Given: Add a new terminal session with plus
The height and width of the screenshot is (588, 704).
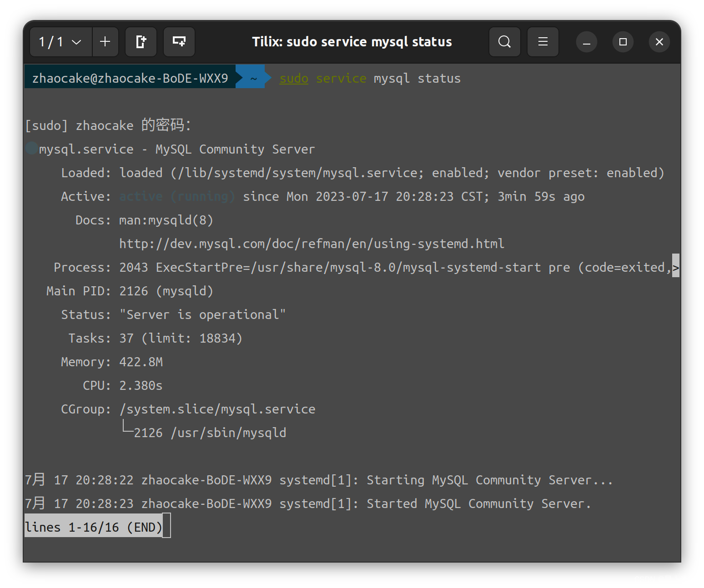Looking at the screenshot, I should click(105, 42).
